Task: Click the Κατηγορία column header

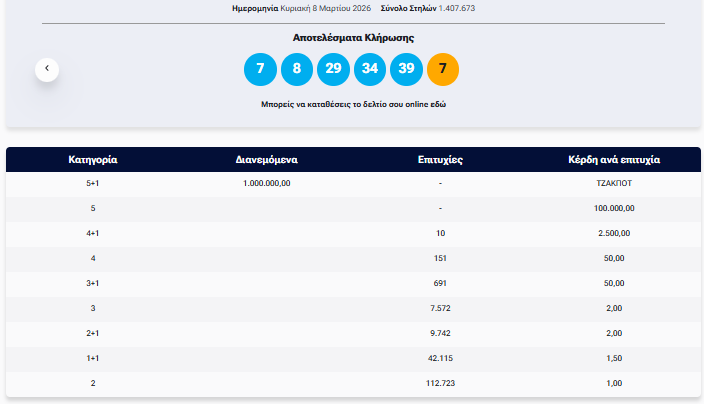Action: (x=93, y=160)
